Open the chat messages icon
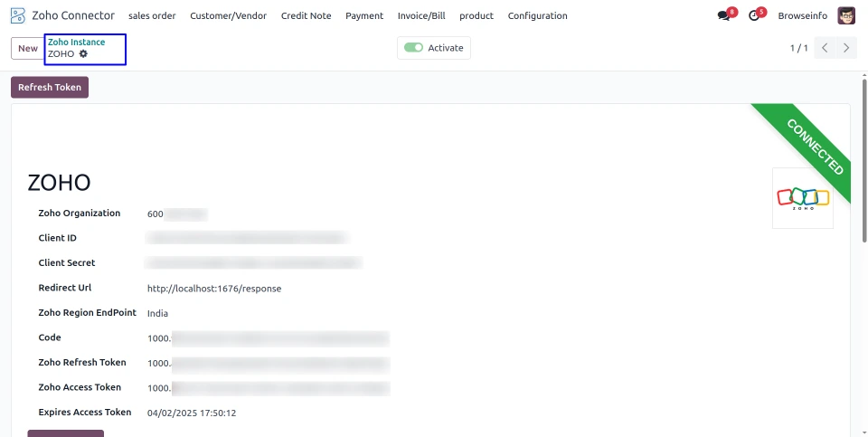Screen dimensions: 868x437 coord(723,15)
